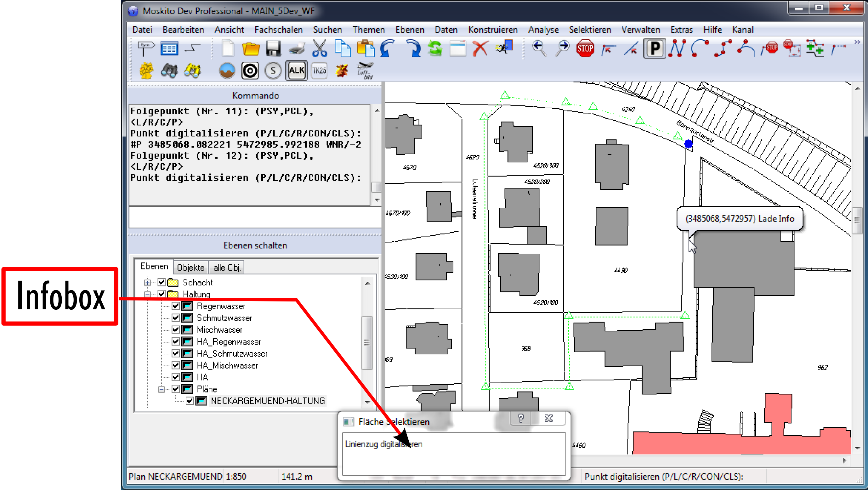Screen dimensions: 868x490
Task: Expand the Schacht folder node
Action: [x=147, y=282]
